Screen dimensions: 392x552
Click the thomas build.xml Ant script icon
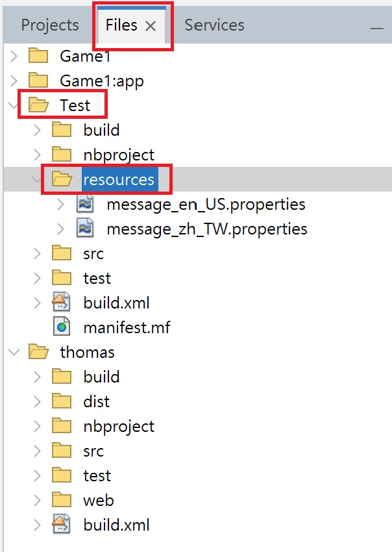point(62,525)
